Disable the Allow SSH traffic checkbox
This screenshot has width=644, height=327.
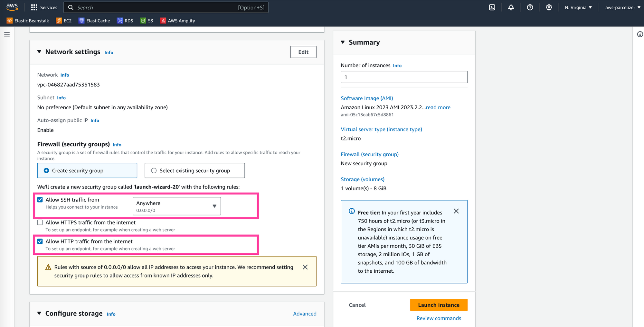pyautogui.click(x=40, y=200)
